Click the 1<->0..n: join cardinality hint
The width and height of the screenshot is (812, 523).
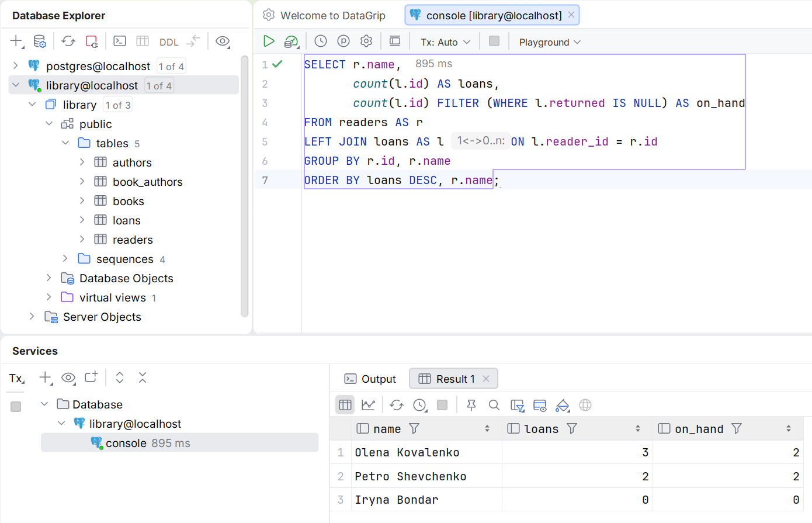pos(480,141)
